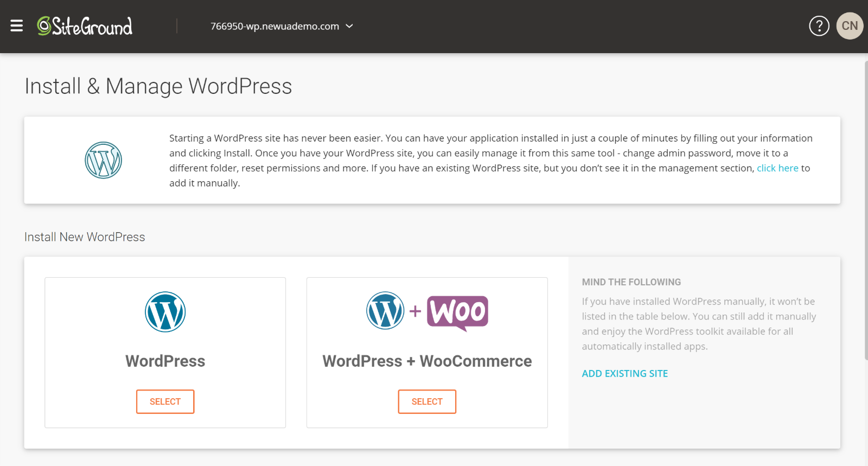
Task: Click the ADD EXISTING SITE link
Action: pyautogui.click(x=625, y=373)
